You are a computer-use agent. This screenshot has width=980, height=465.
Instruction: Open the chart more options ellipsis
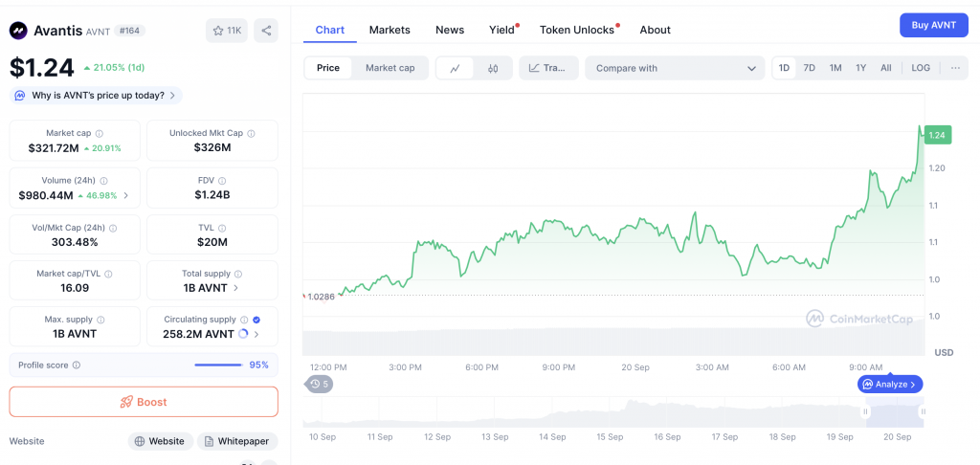click(x=955, y=68)
